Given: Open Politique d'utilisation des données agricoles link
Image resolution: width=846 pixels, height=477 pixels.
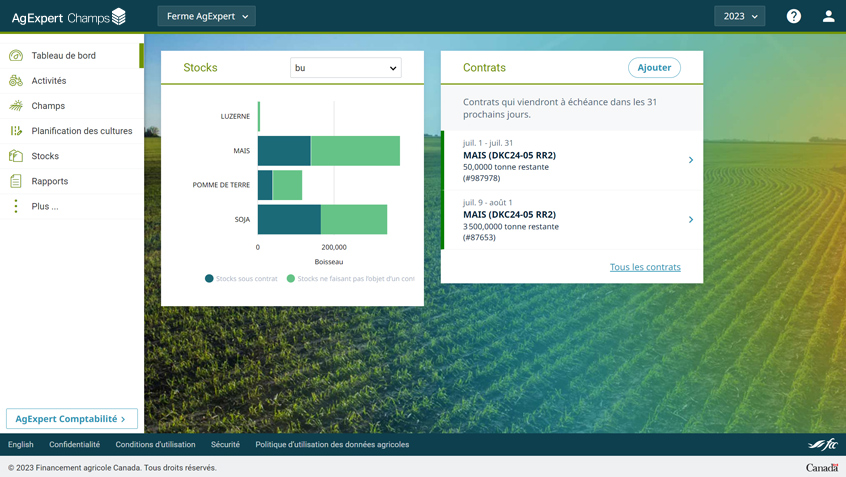Looking at the screenshot, I should [x=332, y=445].
